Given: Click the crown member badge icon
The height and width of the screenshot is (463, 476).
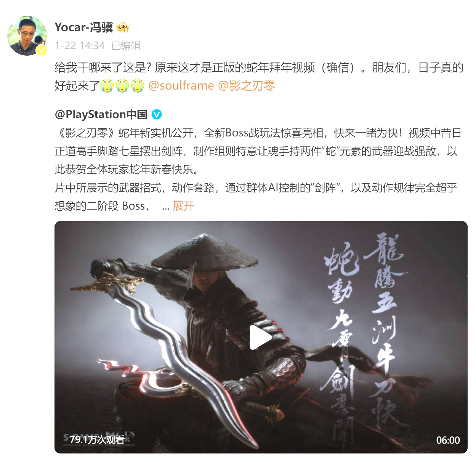Looking at the screenshot, I should tap(123, 27).
